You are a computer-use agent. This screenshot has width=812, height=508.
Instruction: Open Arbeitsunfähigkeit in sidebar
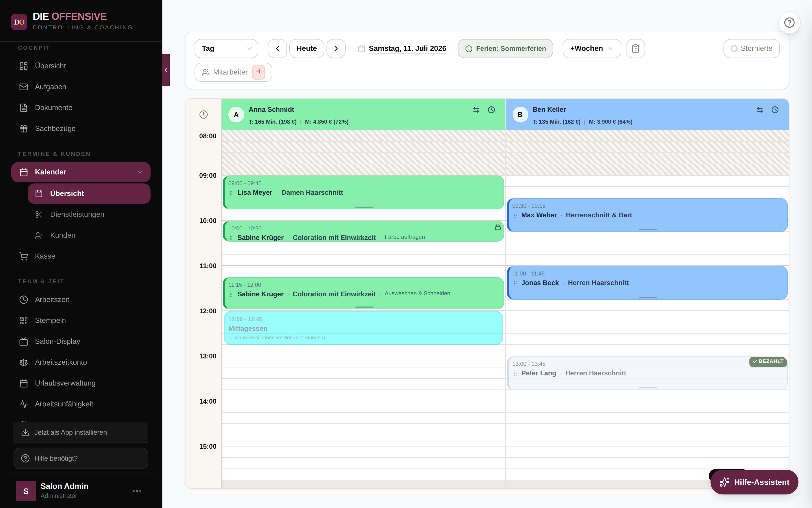coord(81,404)
